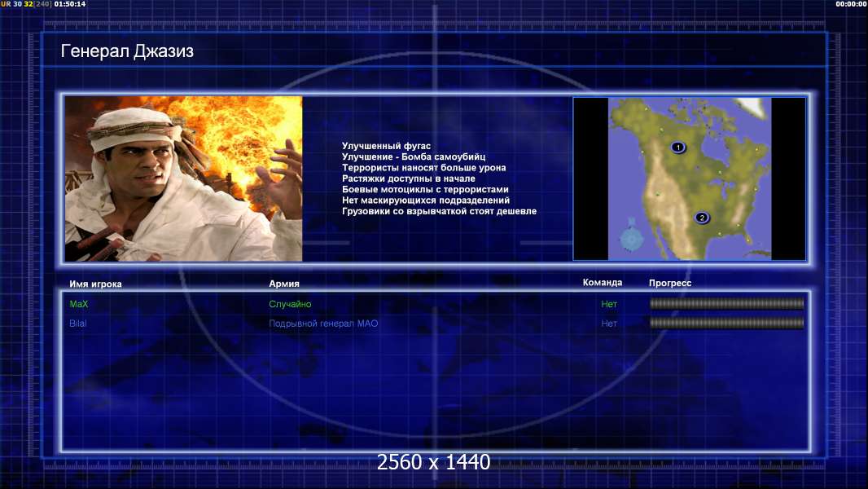Click the title 'Генерал Джазиз'

(x=127, y=51)
